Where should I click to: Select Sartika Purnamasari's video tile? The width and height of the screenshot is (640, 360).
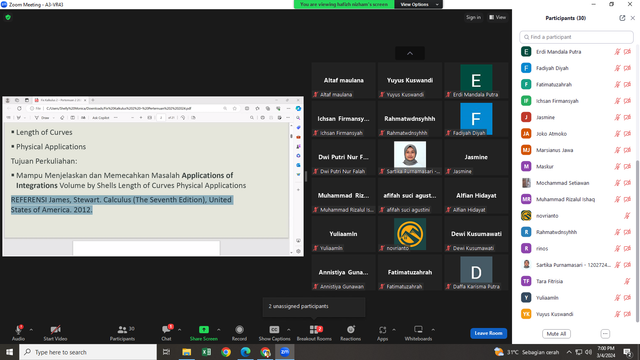[410, 157]
